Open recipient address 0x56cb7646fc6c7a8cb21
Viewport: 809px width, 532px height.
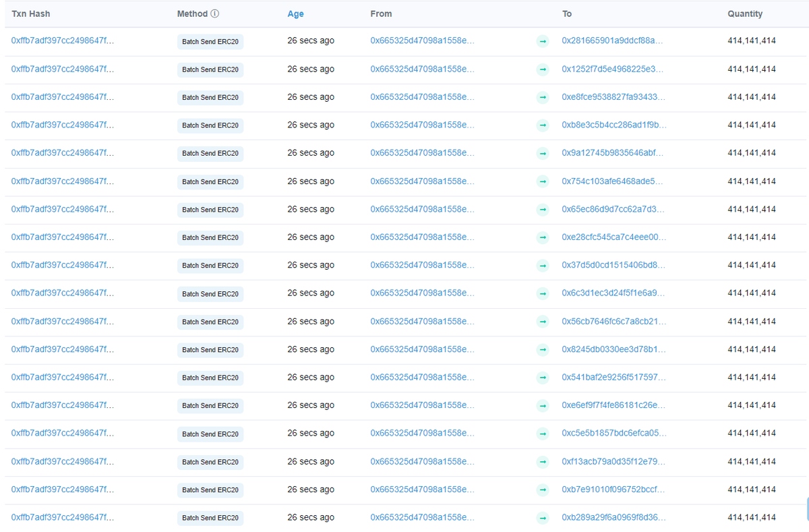coord(614,321)
